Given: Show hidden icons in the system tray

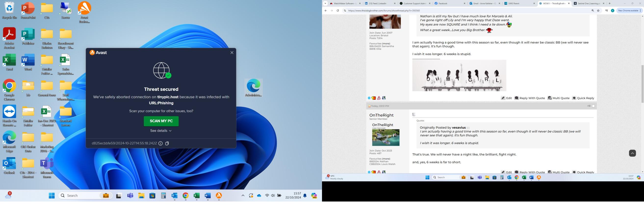Looking at the screenshot, I should tap(243, 196).
